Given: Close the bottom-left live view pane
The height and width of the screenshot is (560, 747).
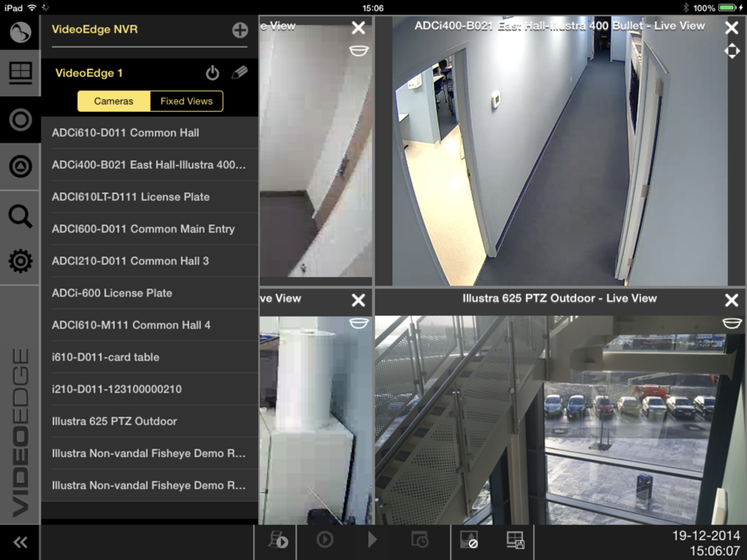Looking at the screenshot, I should coord(359,300).
